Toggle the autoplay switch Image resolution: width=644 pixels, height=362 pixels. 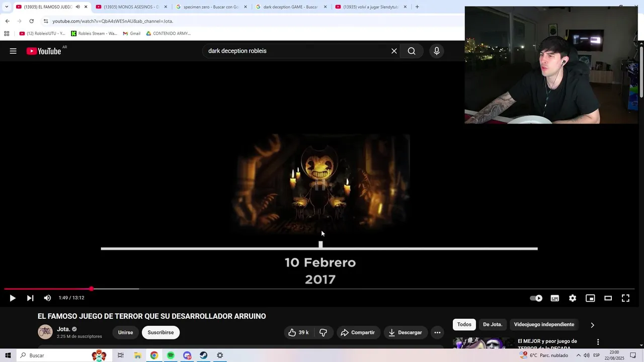click(x=536, y=298)
